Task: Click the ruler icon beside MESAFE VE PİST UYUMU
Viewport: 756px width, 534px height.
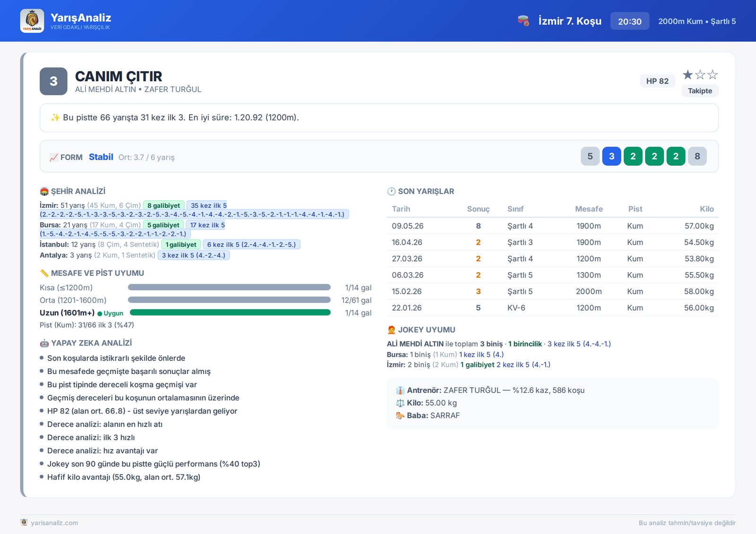Action: point(44,273)
